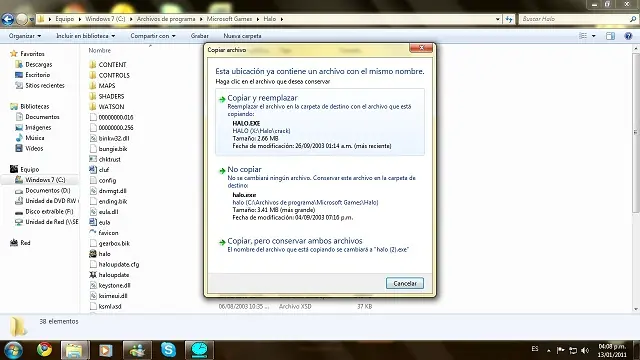Toggle the preview pane icon
This screenshot has width=640, height=360.
[x=610, y=36]
